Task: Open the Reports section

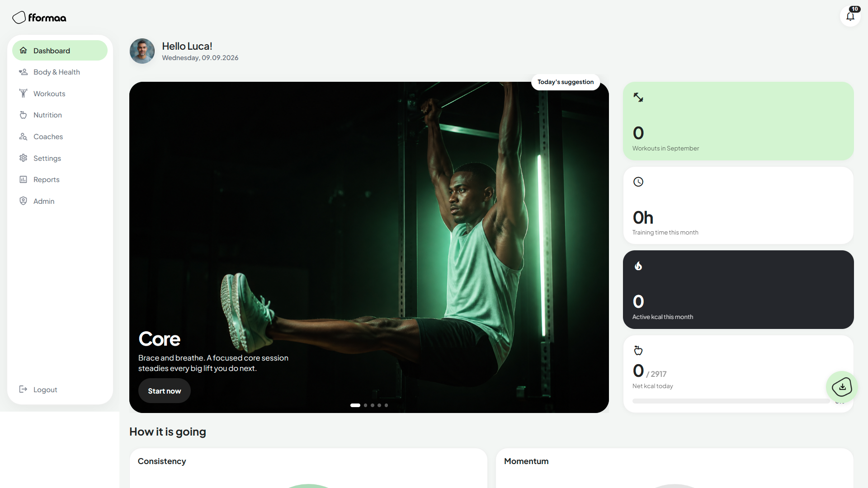Action: tap(60, 179)
